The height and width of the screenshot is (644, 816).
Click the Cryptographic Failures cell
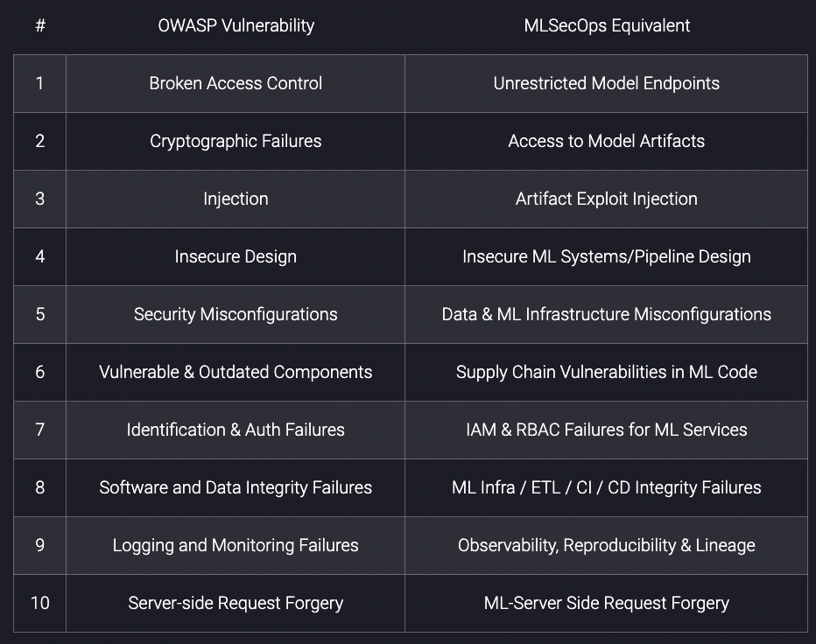point(236,141)
